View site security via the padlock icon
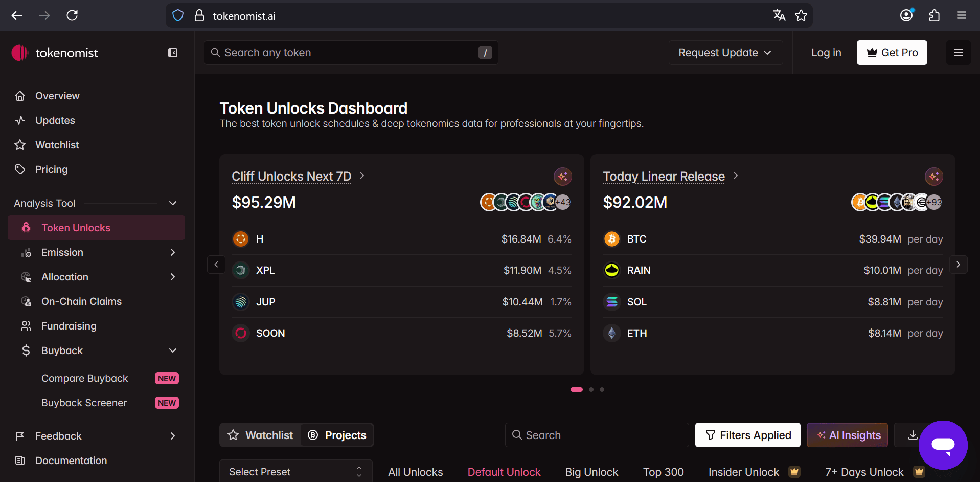 pos(199,16)
